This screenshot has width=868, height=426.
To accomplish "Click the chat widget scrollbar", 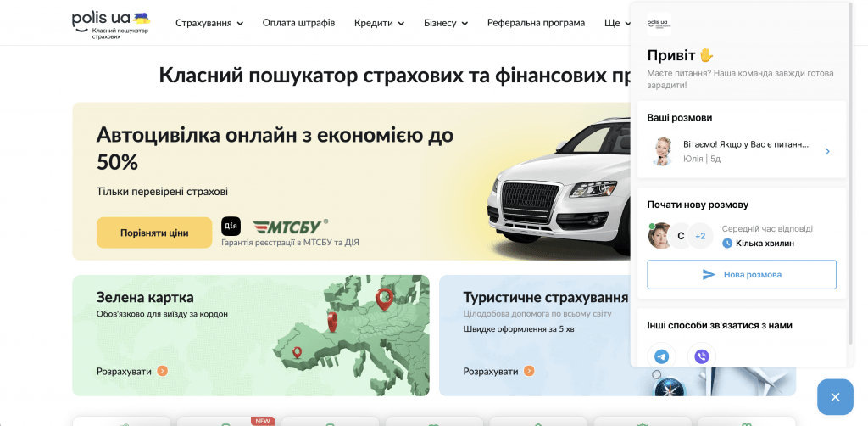I will click(x=850, y=173).
